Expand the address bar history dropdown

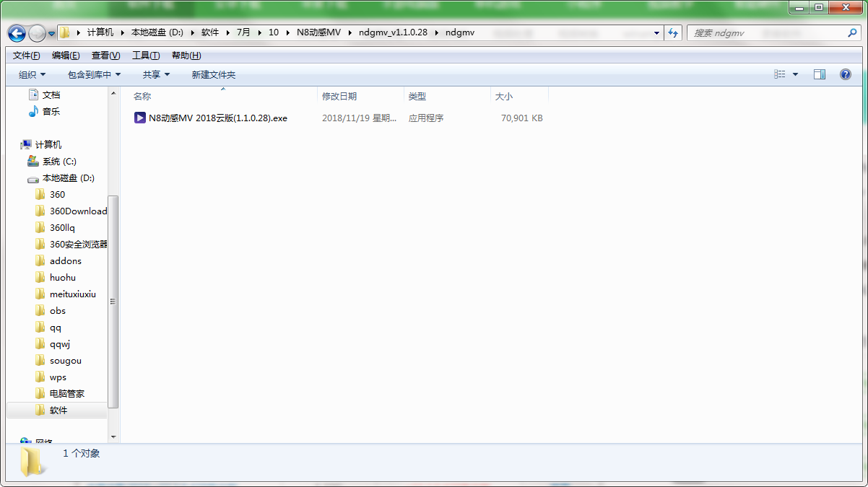pos(656,33)
